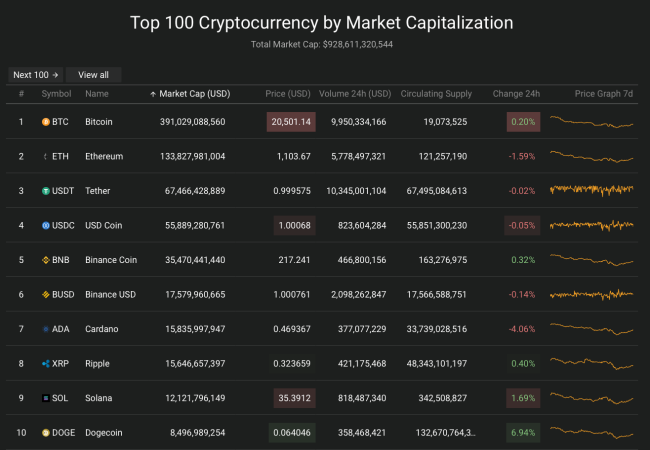
Task: Click the Cardano ADA icon
Action: click(46, 329)
